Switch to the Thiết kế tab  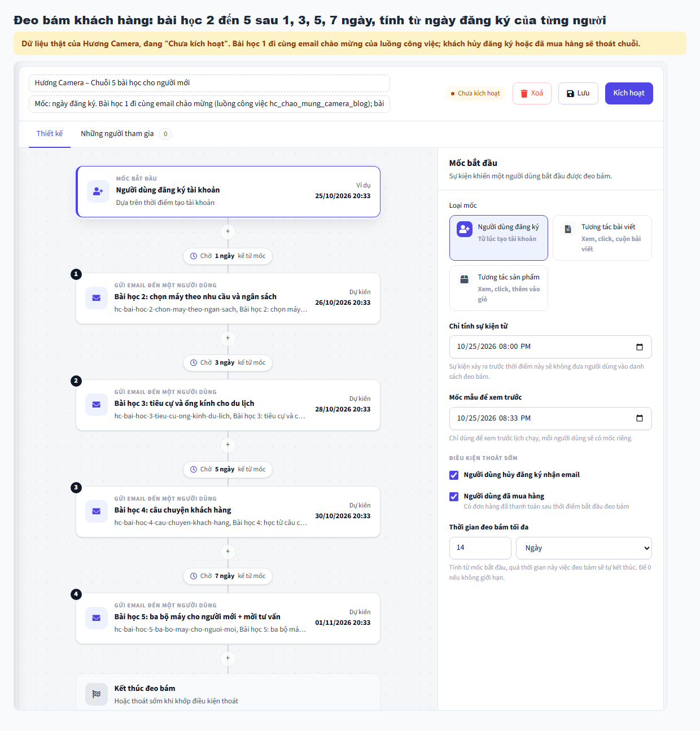(x=50, y=134)
